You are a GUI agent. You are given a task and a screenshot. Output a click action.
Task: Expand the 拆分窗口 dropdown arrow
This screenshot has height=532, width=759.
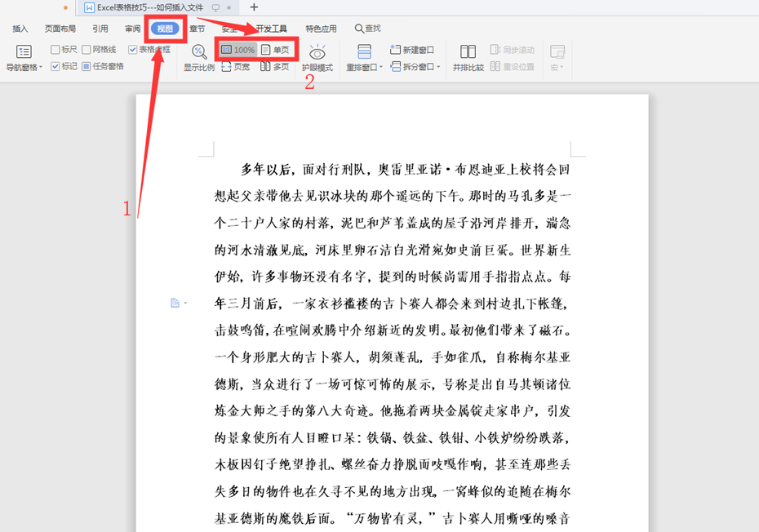(x=438, y=67)
